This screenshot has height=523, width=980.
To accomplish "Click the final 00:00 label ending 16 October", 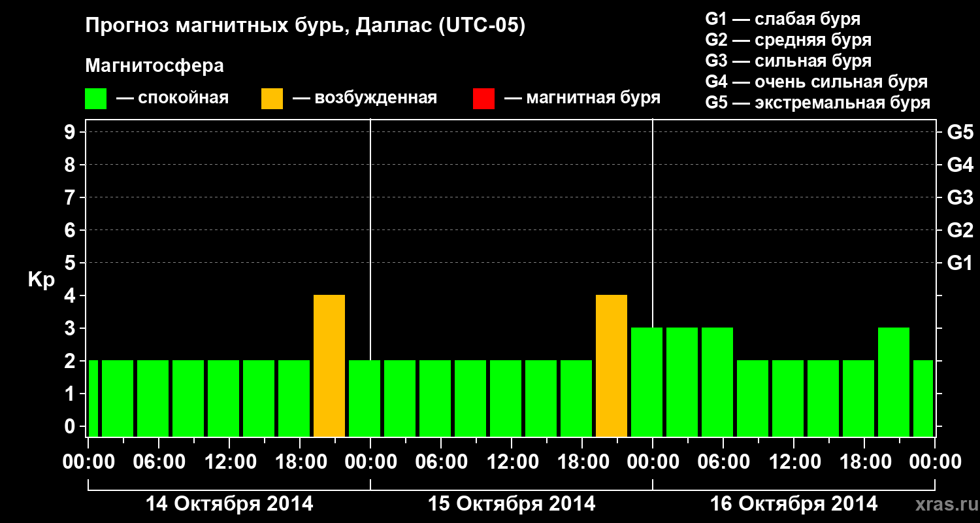I will [x=935, y=462].
